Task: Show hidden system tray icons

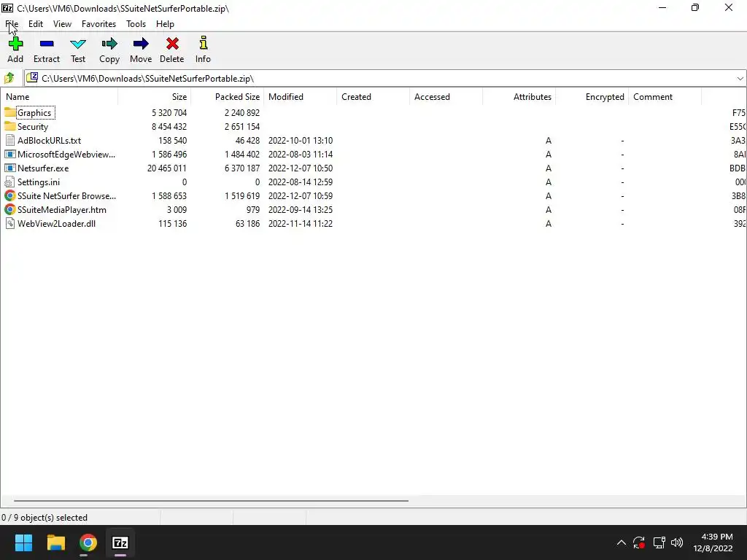Action: [622, 542]
